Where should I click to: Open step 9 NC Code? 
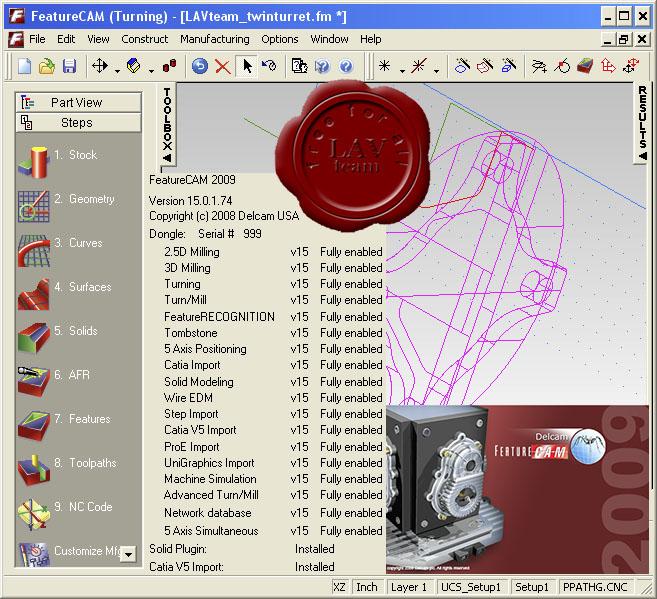coord(65,513)
